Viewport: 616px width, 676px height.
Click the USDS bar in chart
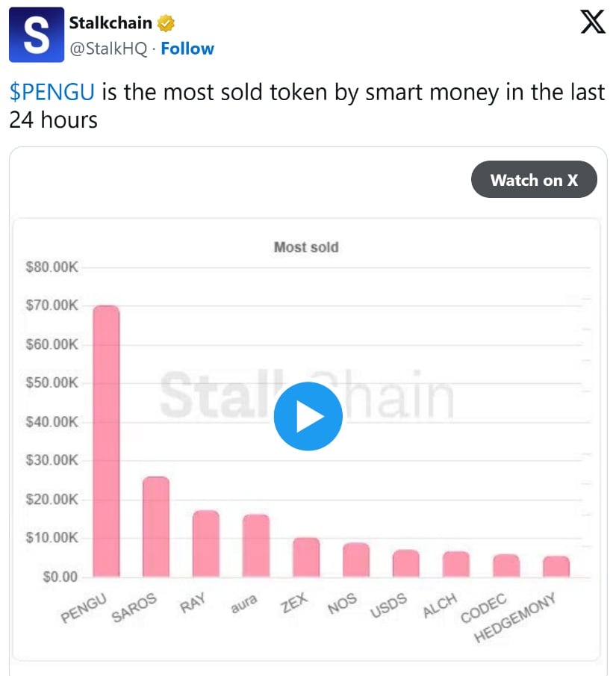(x=406, y=563)
